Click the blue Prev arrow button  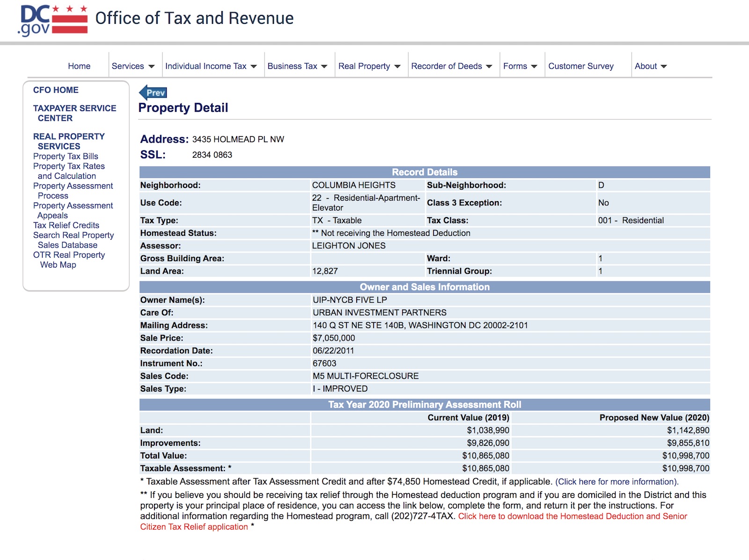click(x=153, y=93)
